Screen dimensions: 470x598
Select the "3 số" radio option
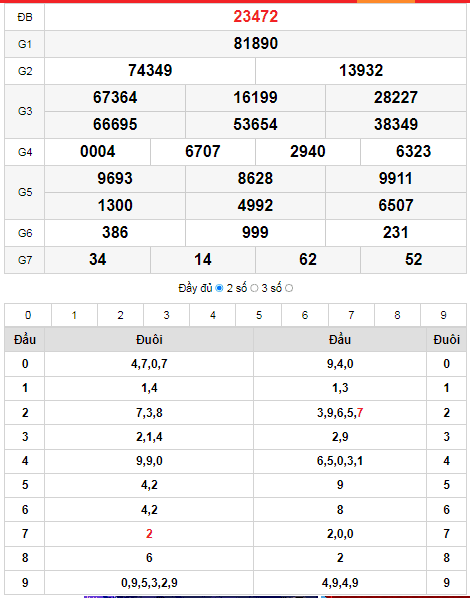(289, 288)
